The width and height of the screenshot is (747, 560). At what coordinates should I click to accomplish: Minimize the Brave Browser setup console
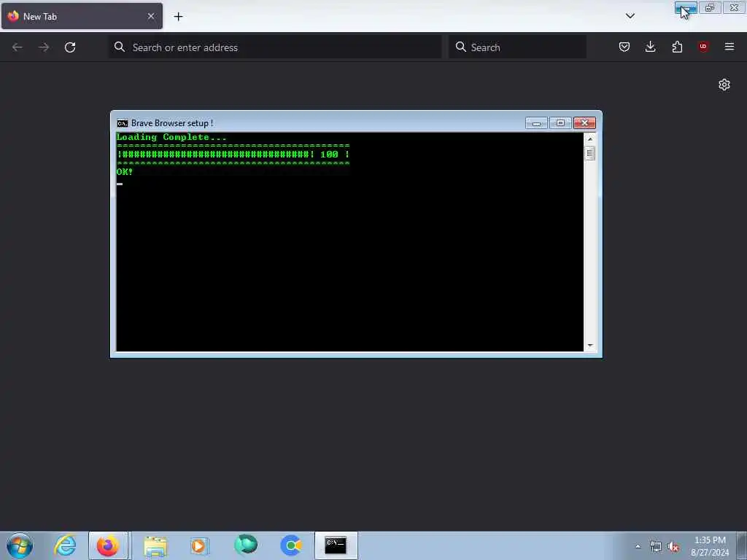536,123
